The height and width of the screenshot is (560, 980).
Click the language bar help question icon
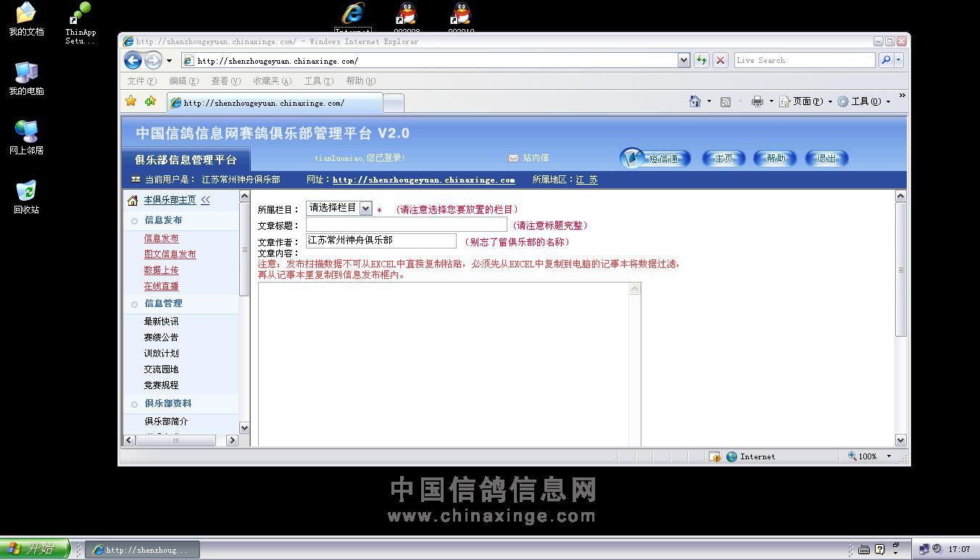click(x=880, y=549)
